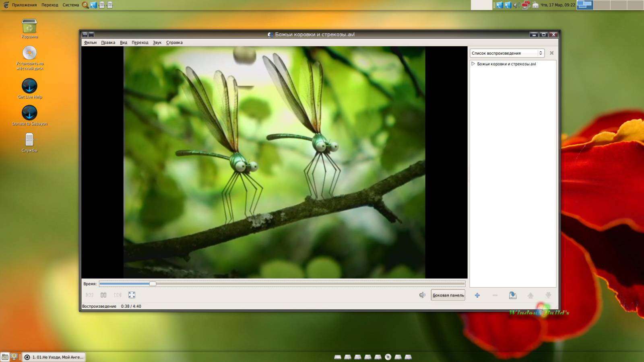Open the Список воспроизведения dropdown
Screen dimensions: 644x362
(x=507, y=53)
